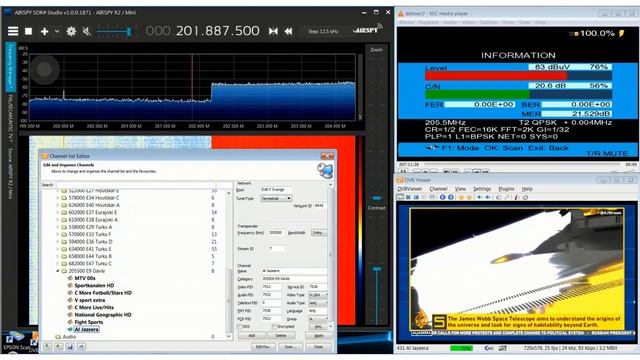Screen dimensions: 640x360
Task: Expand the 602000 E37 Eurajoki E folder
Action: pos(58,213)
